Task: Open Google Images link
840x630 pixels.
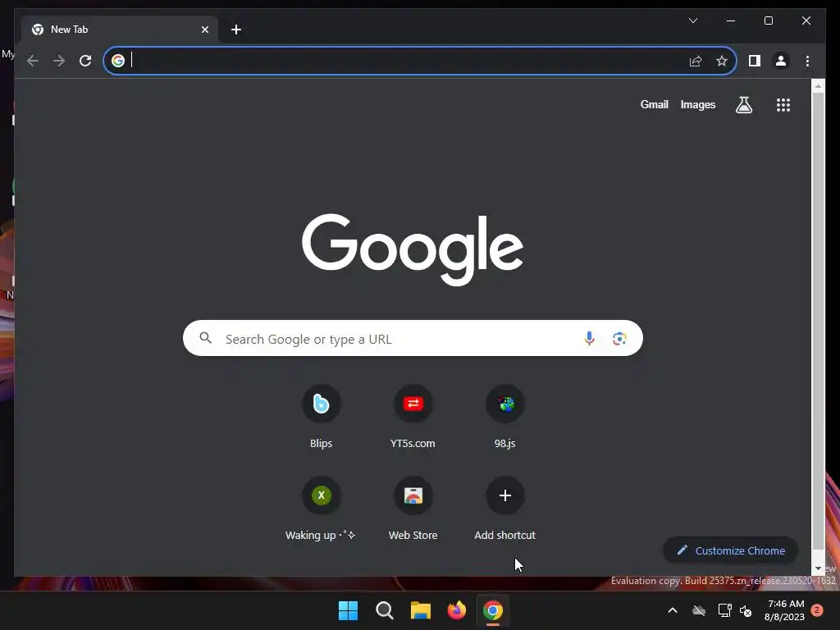Action: [x=697, y=104]
